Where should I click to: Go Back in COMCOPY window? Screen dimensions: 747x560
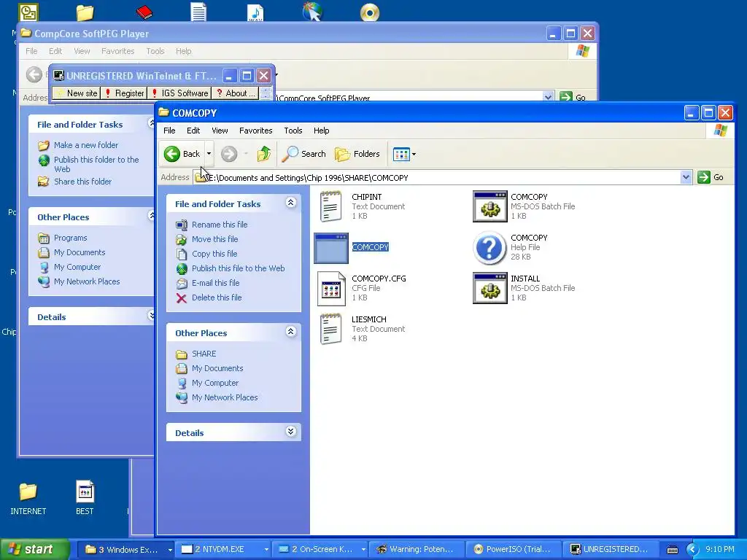[182, 154]
